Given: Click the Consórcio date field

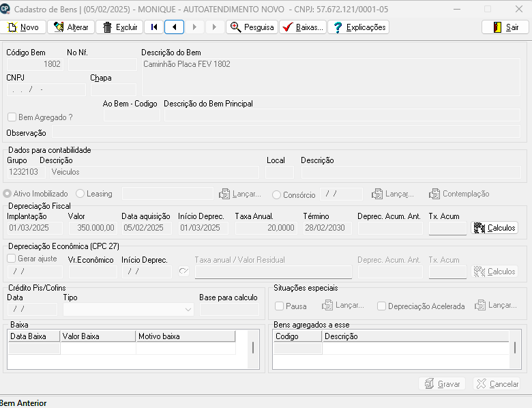Looking at the screenshot, I should [x=341, y=194].
